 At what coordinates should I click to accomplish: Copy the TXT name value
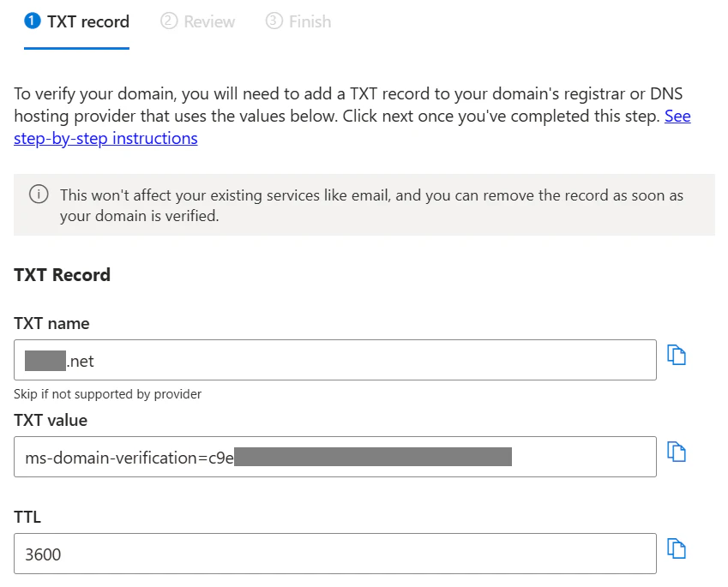pyautogui.click(x=677, y=356)
